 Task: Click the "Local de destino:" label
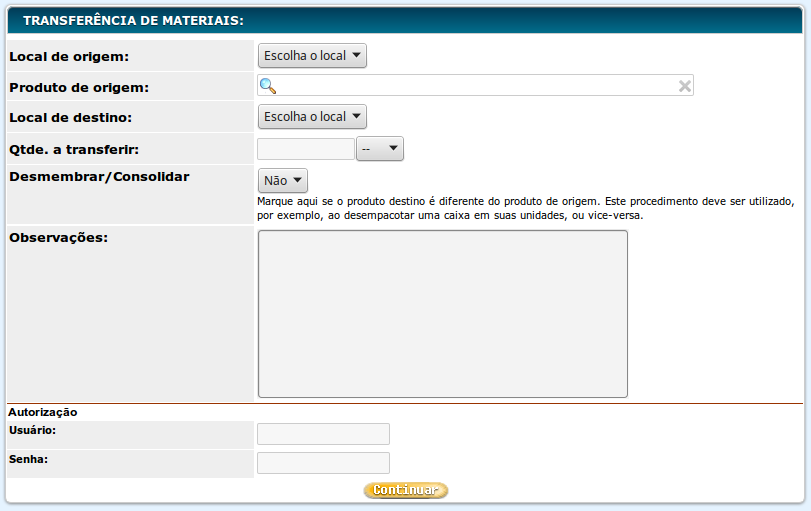(70, 117)
